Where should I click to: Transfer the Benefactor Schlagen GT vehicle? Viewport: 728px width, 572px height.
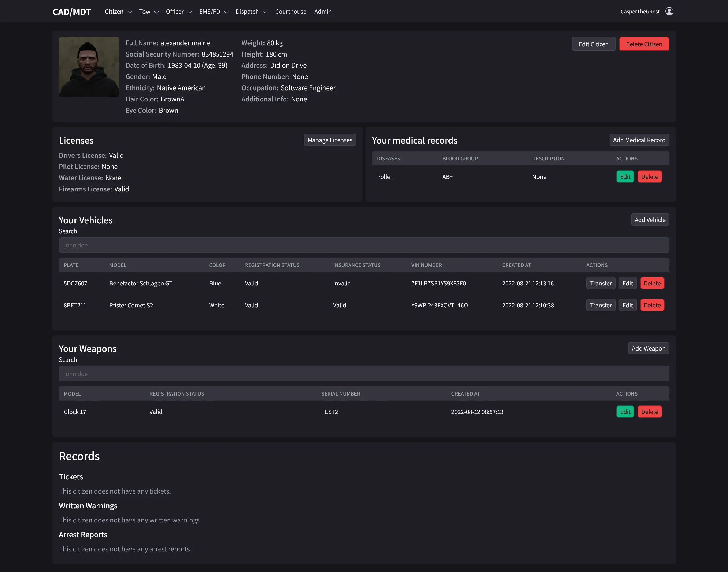click(x=600, y=283)
